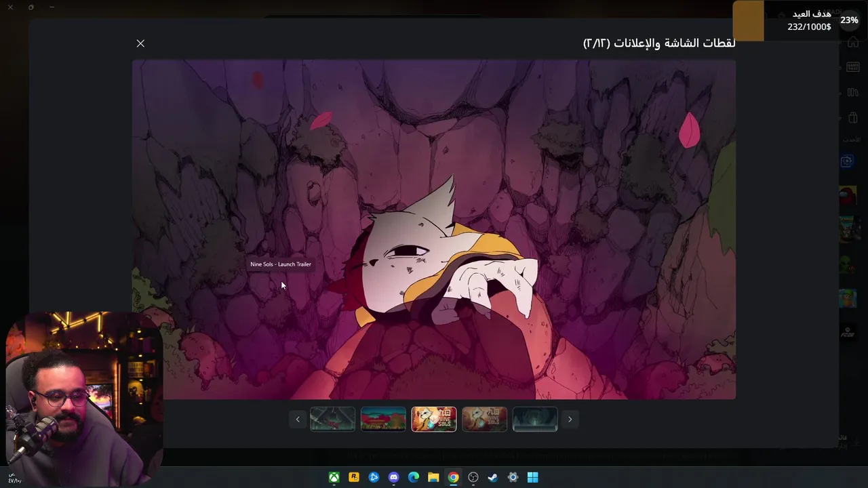Go to Home in Xbox sidebar
The height and width of the screenshot is (488, 868).
[x=852, y=42]
